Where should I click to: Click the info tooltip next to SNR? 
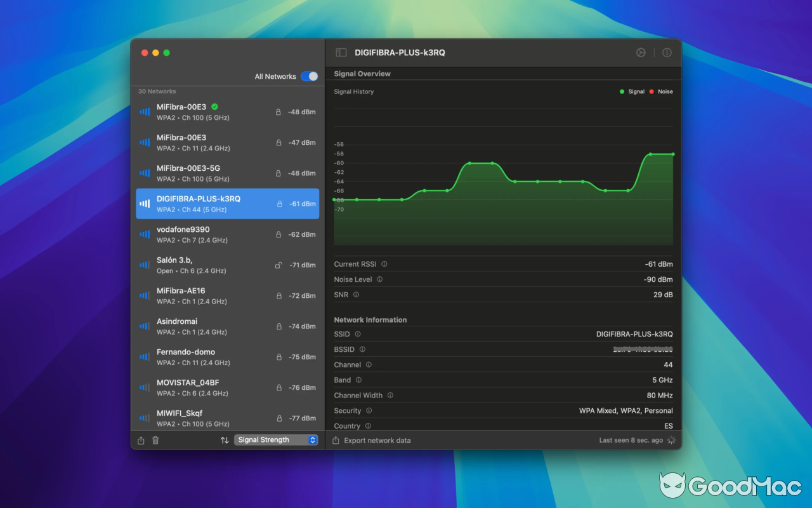tap(357, 295)
